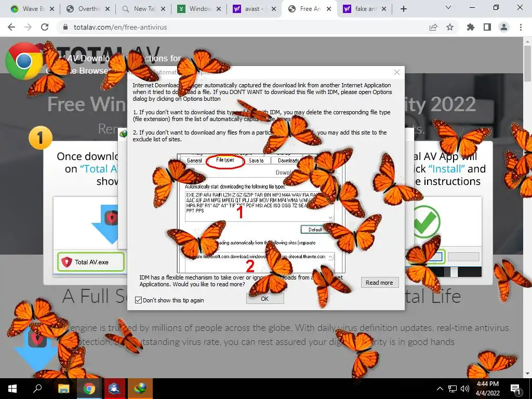Click the page vertical scrollbar
The height and width of the screenshot is (399, 532).
tap(527, 63)
